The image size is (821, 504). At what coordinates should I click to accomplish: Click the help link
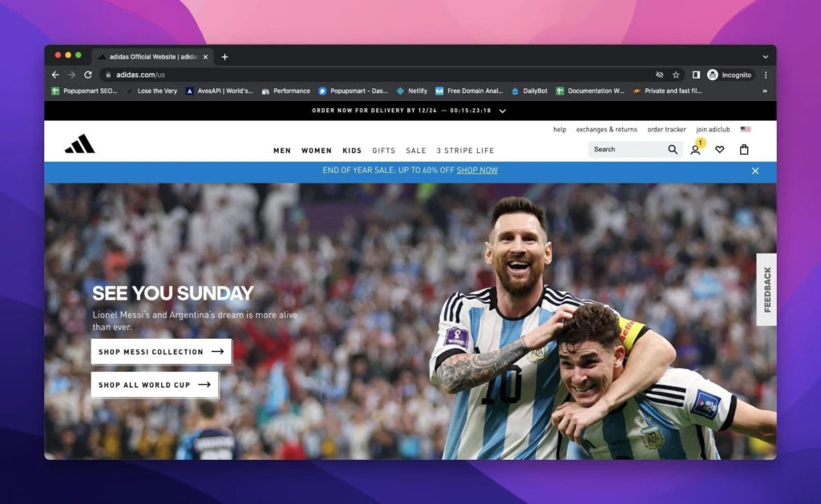560,129
